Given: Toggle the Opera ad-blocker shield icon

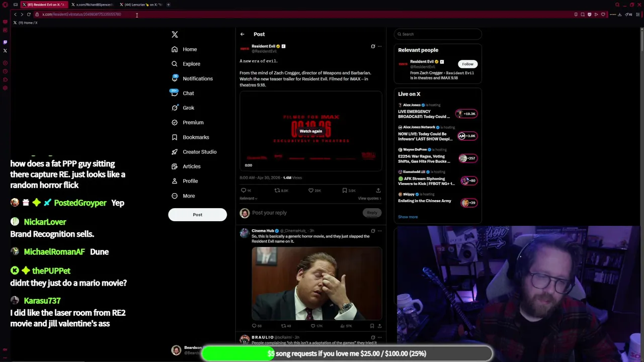Looking at the screenshot, I should click(589, 15).
